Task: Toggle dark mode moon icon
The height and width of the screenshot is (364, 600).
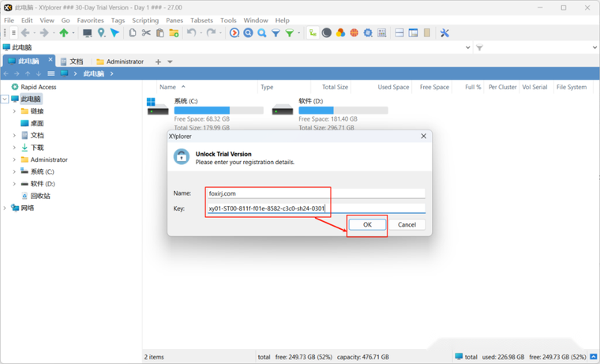Action: click(x=326, y=33)
